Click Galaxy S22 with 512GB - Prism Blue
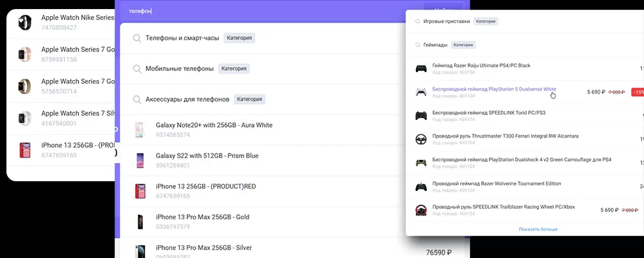This screenshot has height=258, width=644. [207, 156]
